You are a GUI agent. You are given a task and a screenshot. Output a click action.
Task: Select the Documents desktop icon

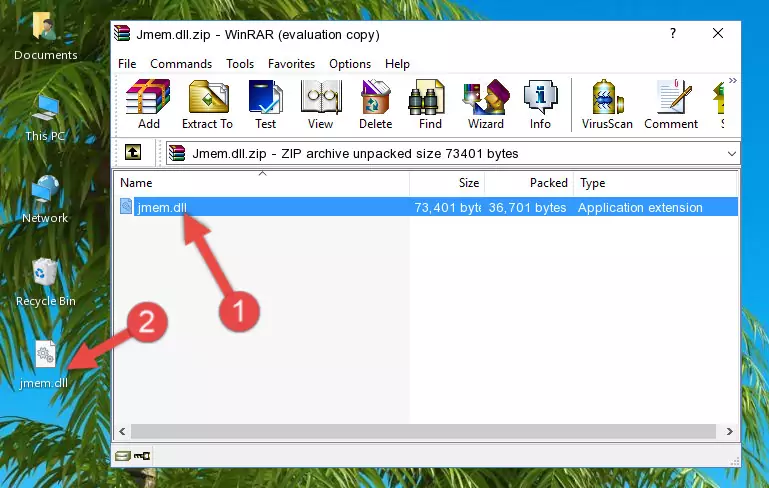coord(46,36)
